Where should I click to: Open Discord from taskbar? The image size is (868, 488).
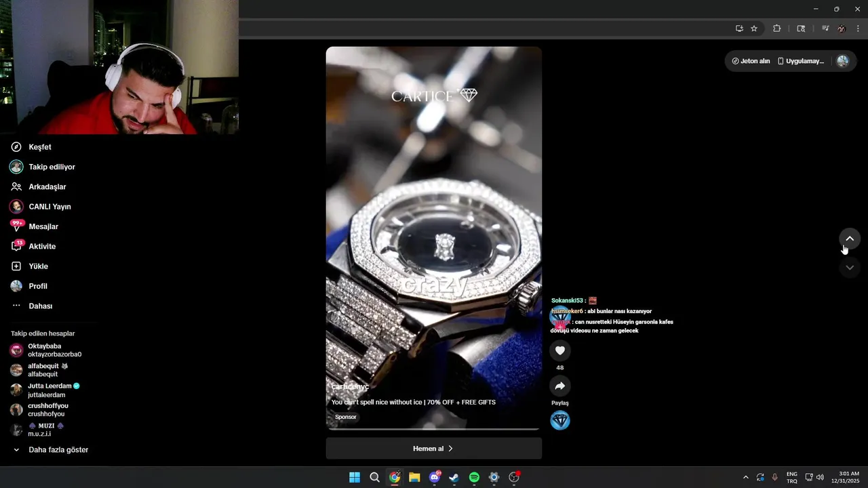coord(435,477)
